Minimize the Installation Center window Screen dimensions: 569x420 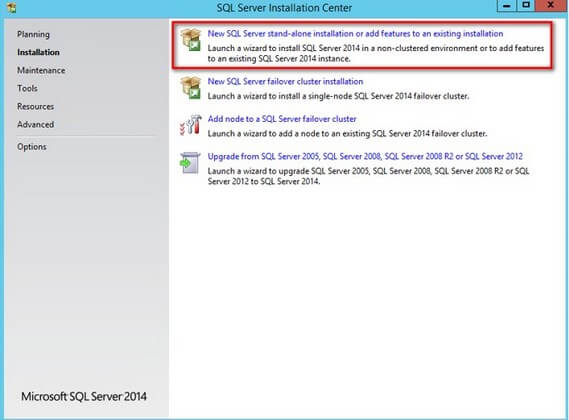coord(507,5)
